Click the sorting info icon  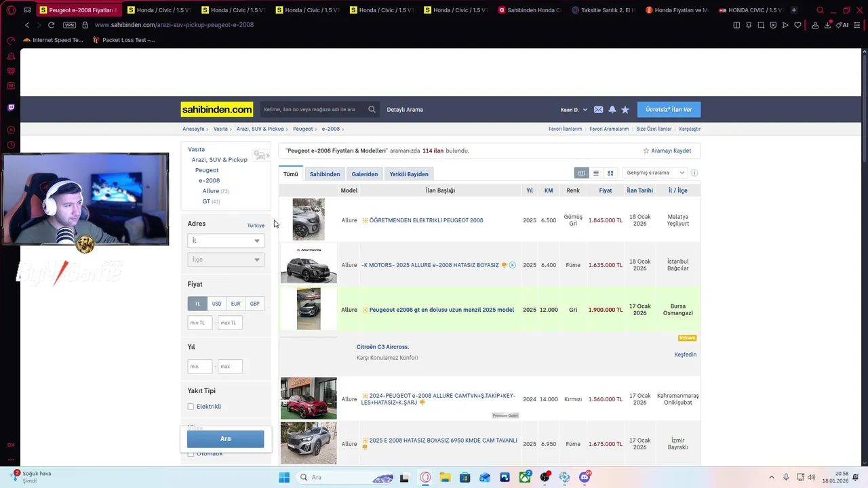694,173
